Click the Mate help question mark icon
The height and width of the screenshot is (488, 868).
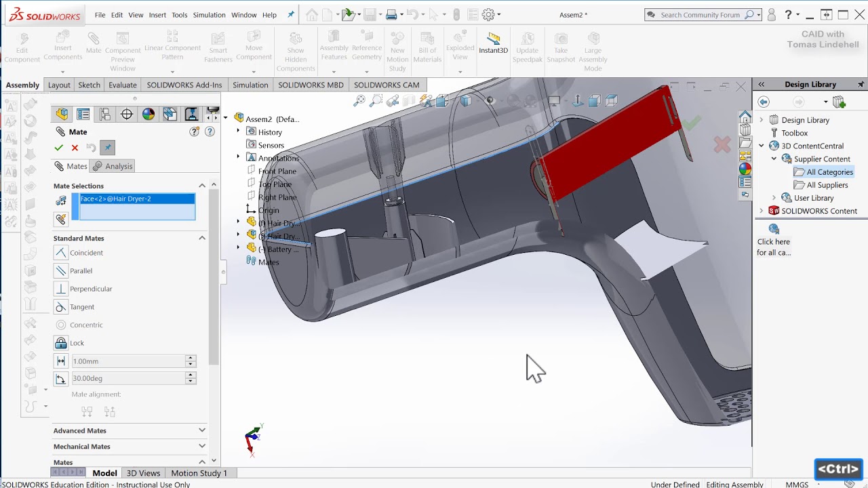[x=210, y=132]
